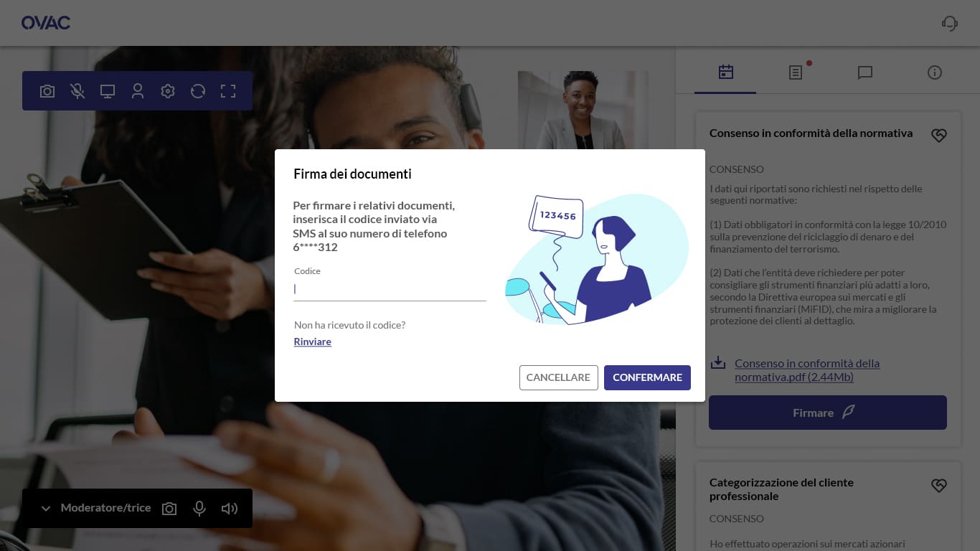Click the Confermare button

click(x=647, y=377)
